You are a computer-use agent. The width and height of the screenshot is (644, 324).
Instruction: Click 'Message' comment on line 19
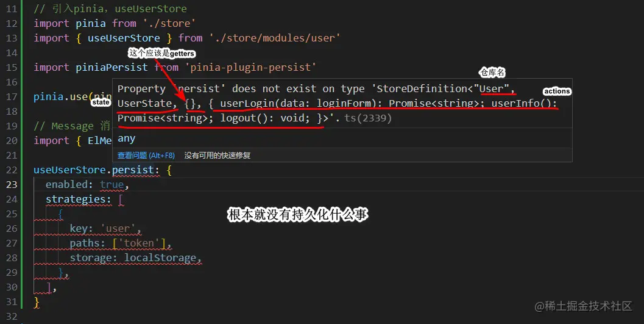[x=73, y=126]
